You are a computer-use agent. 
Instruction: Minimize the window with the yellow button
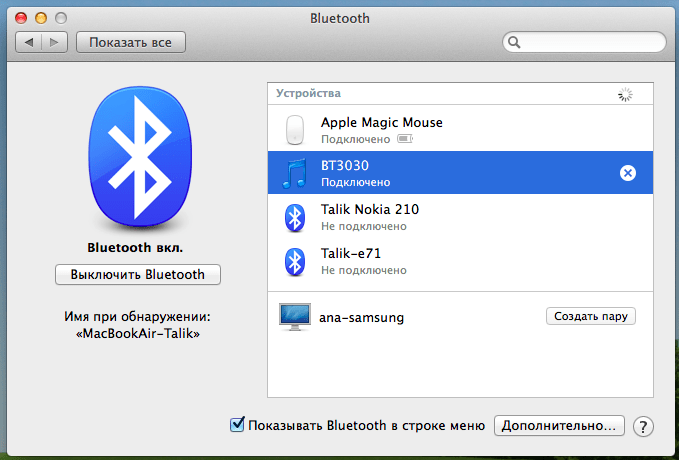coord(41,18)
